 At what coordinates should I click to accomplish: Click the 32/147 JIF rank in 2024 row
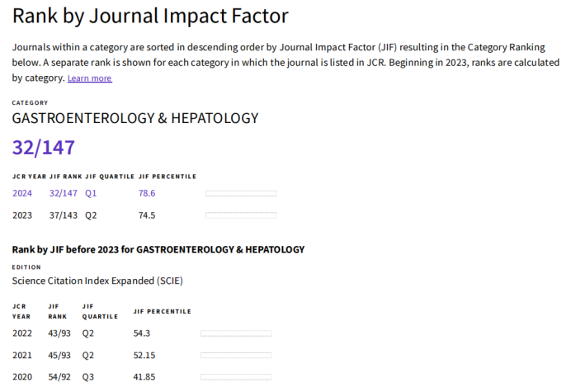pyautogui.click(x=64, y=193)
